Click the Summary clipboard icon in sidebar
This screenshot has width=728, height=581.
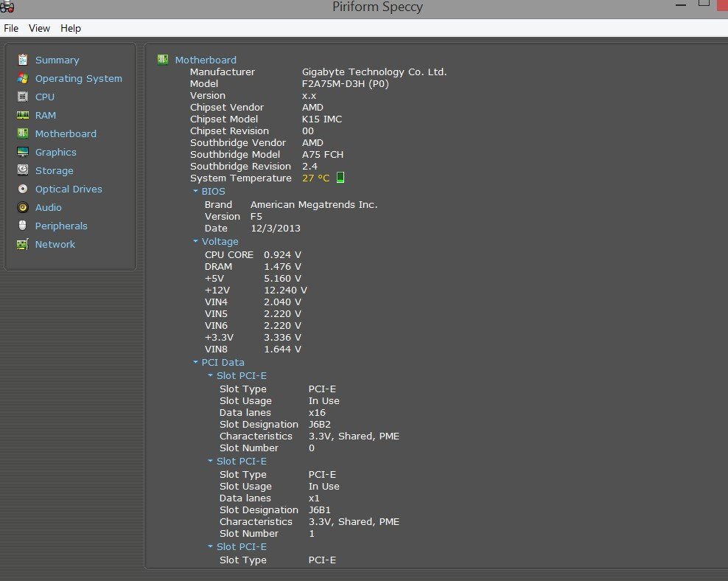click(x=23, y=60)
